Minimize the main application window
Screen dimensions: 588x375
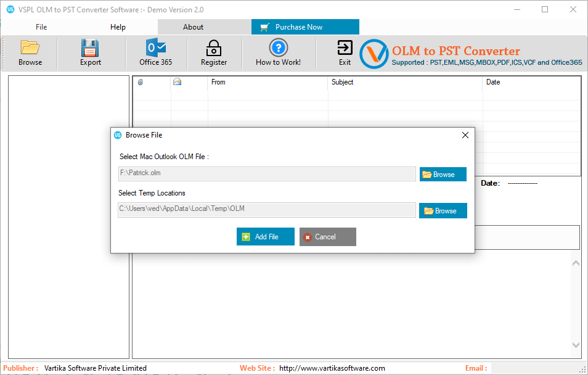tap(517, 9)
